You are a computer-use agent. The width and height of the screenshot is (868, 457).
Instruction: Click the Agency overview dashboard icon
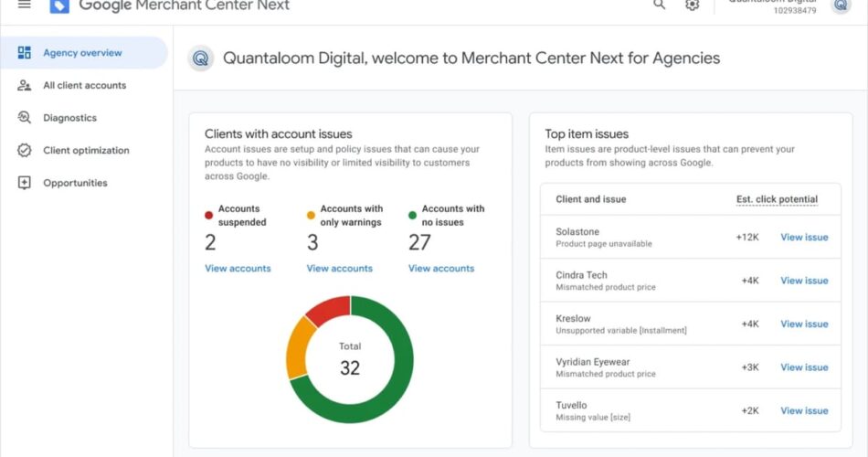coord(25,53)
